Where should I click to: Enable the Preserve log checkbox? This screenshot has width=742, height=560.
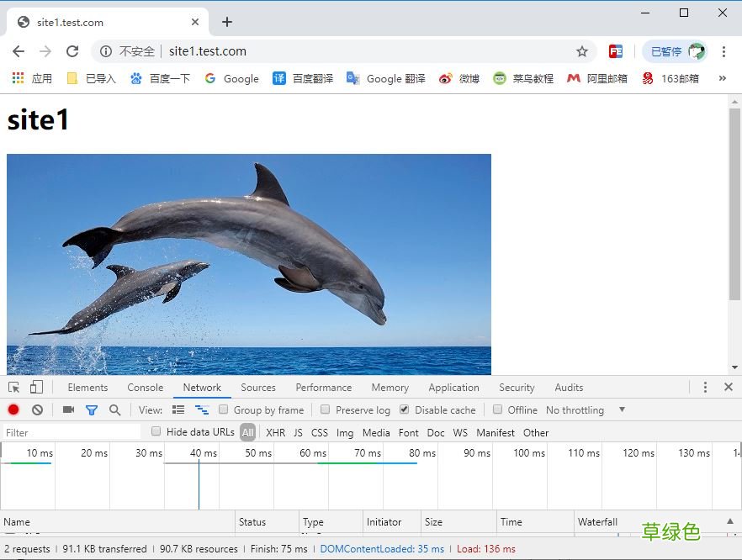click(x=325, y=409)
